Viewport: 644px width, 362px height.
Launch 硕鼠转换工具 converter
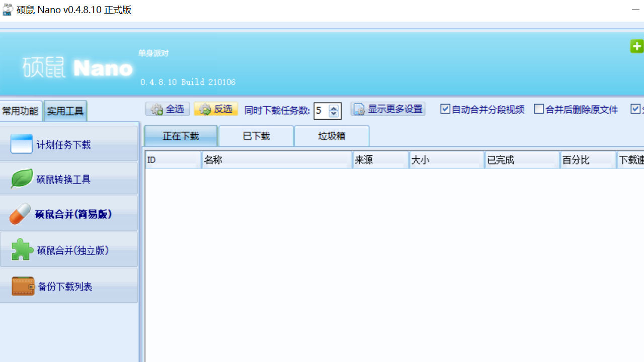(x=69, y=178)
